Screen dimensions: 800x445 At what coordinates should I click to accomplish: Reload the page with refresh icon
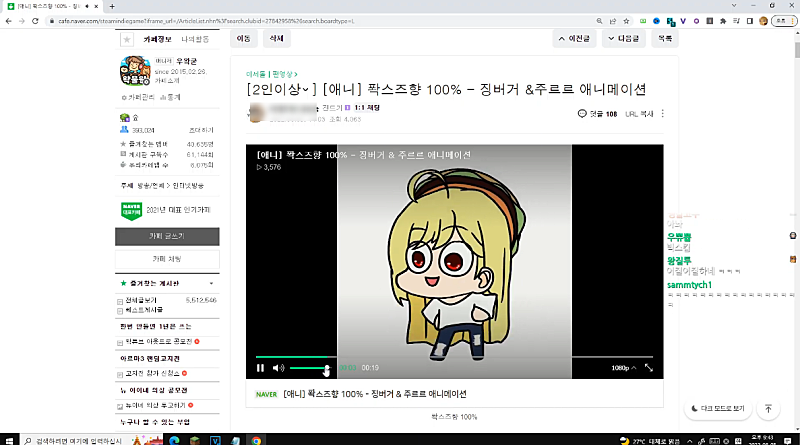tap(35, 21)
